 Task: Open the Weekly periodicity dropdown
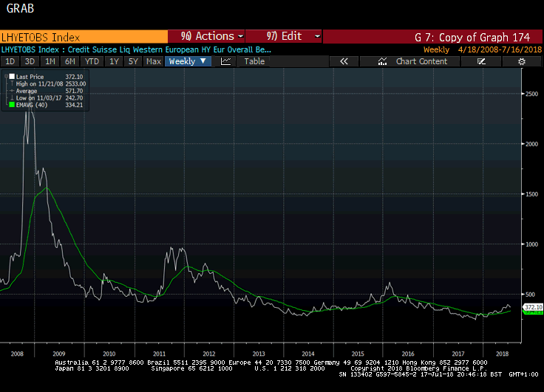click(188, 61)
